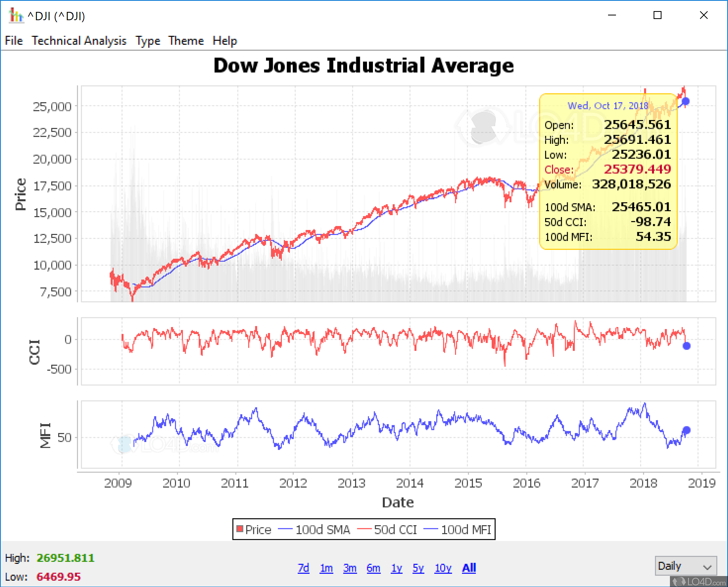Open the Technical Analysis menu
728x587 pixels.
[x=79, y=41]
